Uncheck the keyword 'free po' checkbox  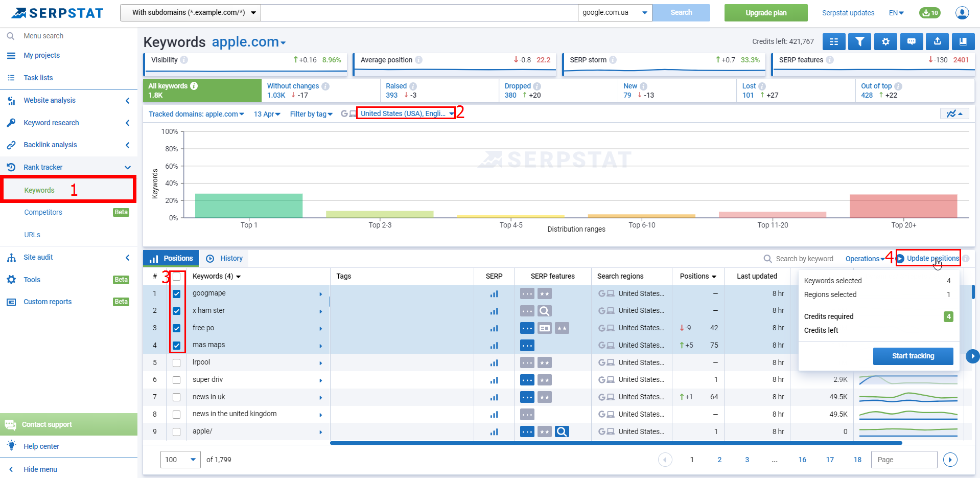coord(177,328)
